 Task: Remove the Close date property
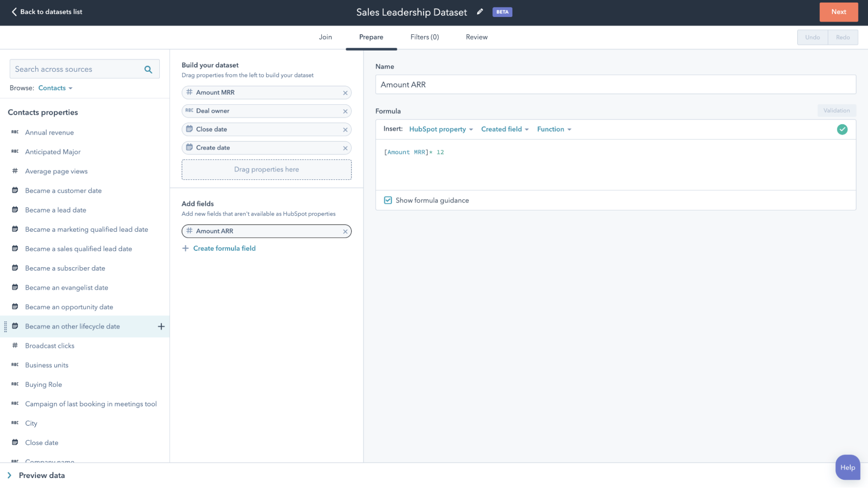pyautogui.click(x=345, y=129)
